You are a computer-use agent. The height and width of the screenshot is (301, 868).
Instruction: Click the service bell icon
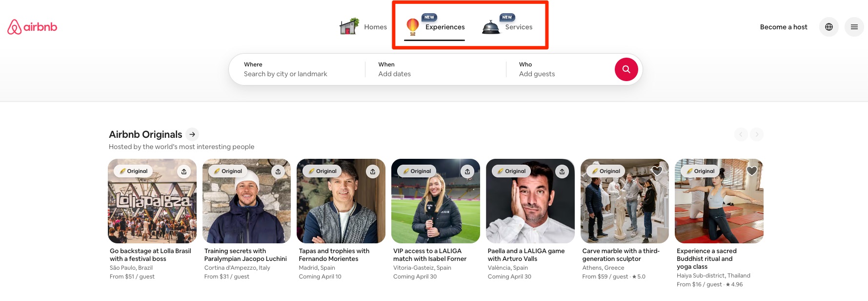(x=491, y=27)
